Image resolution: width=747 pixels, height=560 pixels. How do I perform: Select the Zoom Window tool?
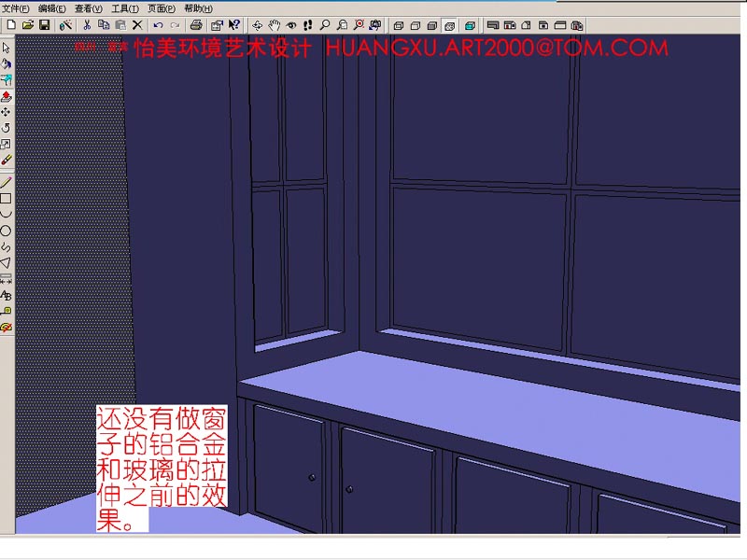click(x=342, y=25)
